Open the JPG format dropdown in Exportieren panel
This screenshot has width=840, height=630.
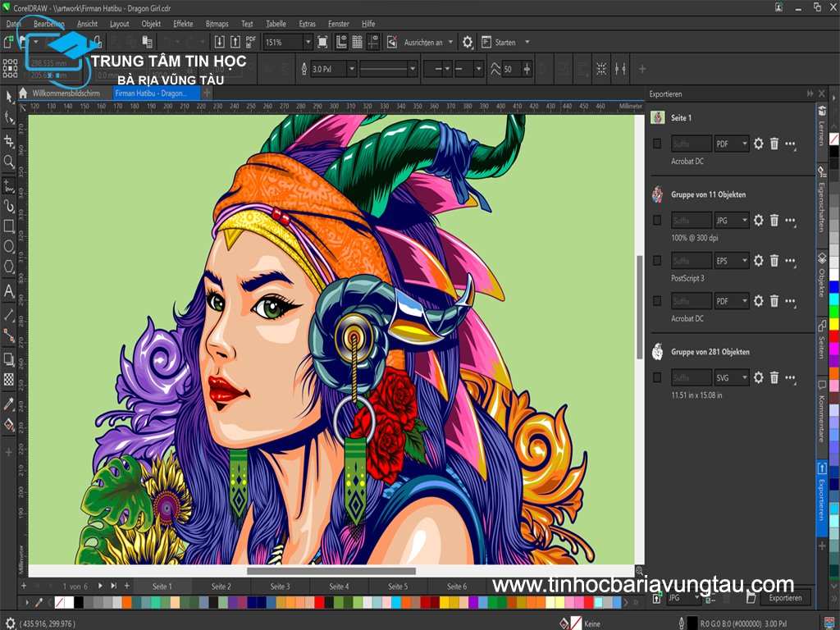(x=732, y=219)
